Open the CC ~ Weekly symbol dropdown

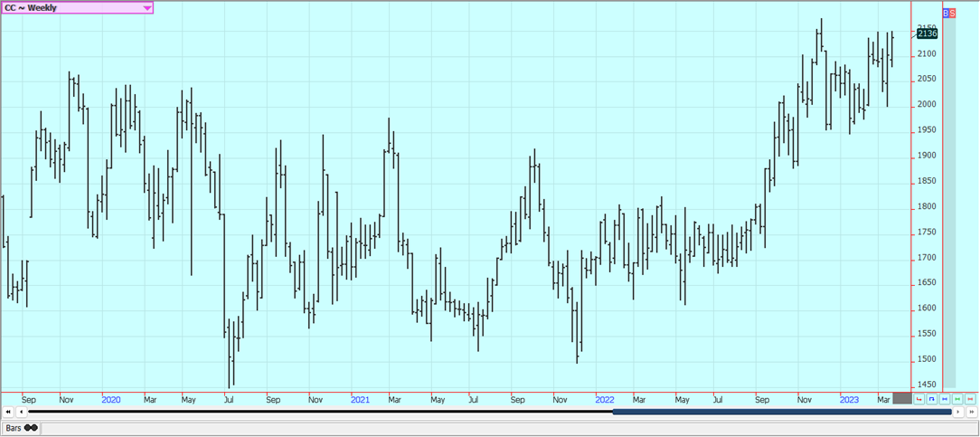point(77,8)
